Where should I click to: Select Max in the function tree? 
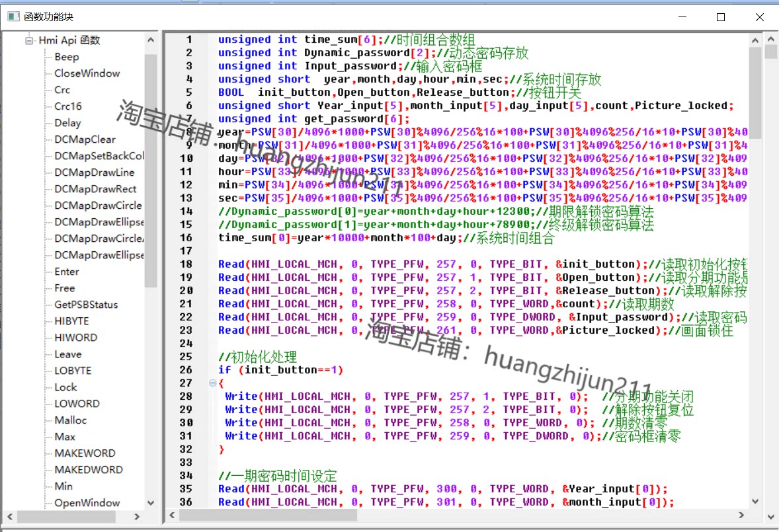65,437
